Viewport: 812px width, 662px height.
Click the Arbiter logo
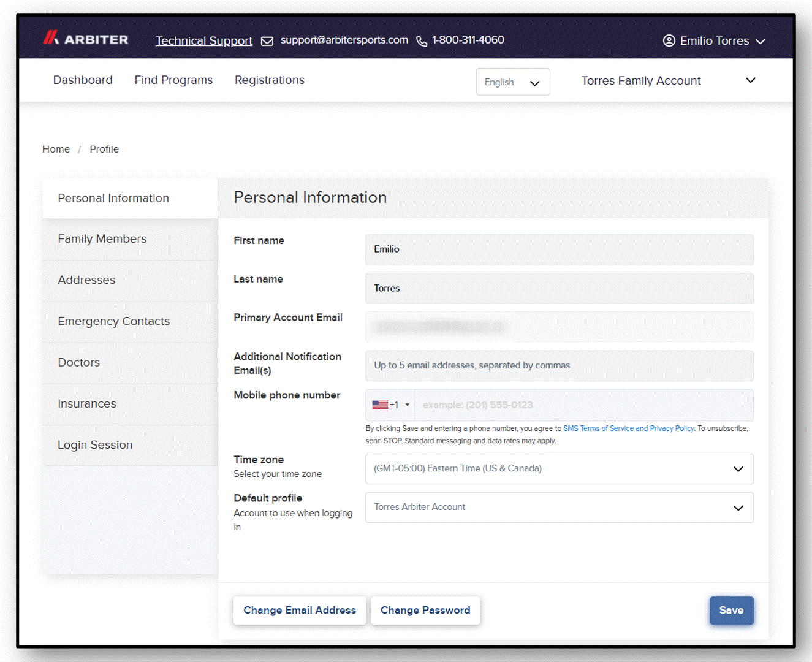click(85, 39)
